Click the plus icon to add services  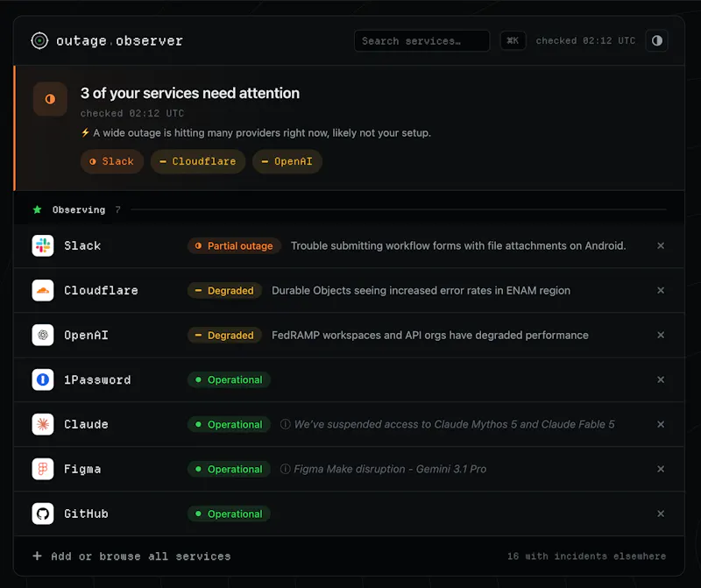(x=37, y=556)
